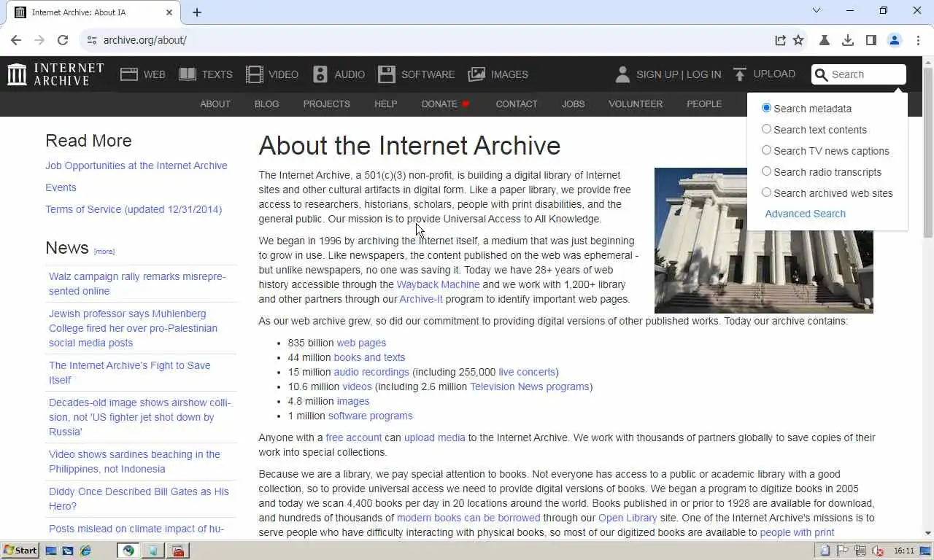
Task: Open a new tab with the plus button
Action: tap(197, 12)
